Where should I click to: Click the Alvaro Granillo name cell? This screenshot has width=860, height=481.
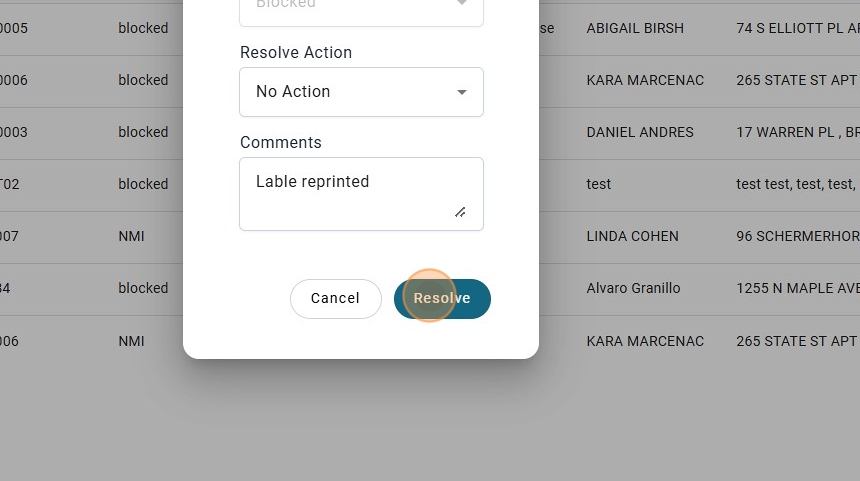tap(633, 288)
